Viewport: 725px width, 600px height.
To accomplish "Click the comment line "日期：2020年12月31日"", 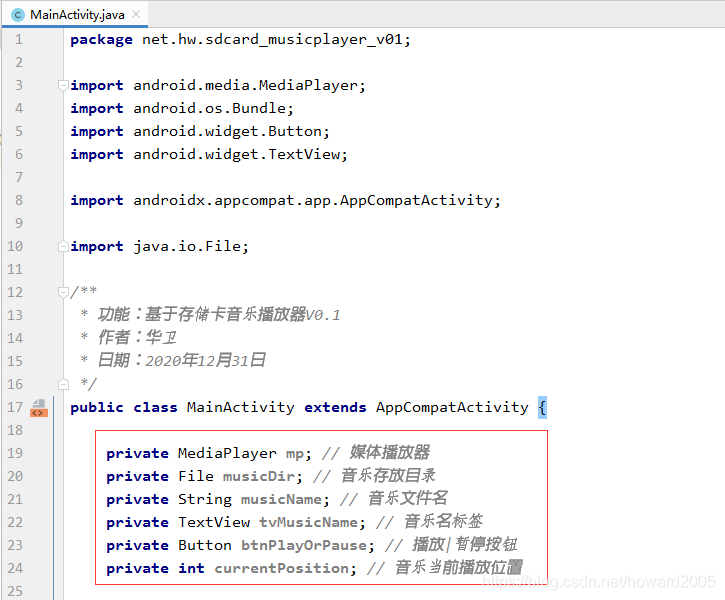I will tap(181, 361).
